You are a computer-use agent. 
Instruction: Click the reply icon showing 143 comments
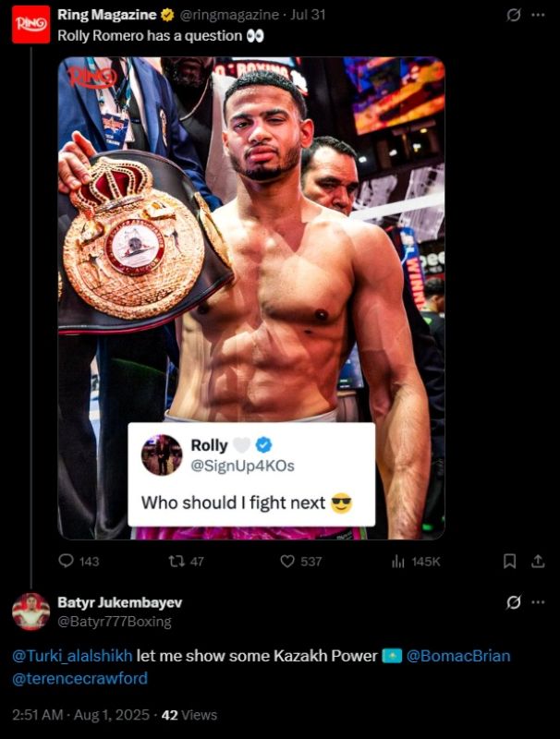(66, 561)
